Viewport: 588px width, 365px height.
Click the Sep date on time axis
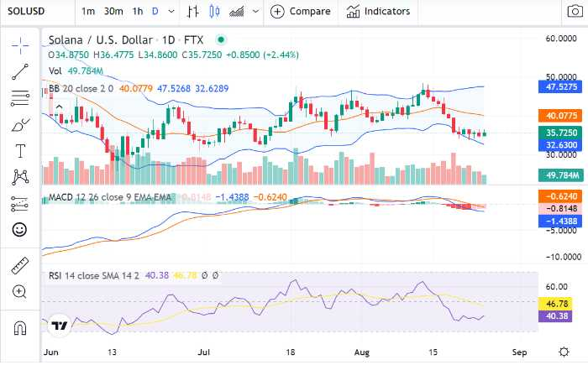click(x=519, y=352)
